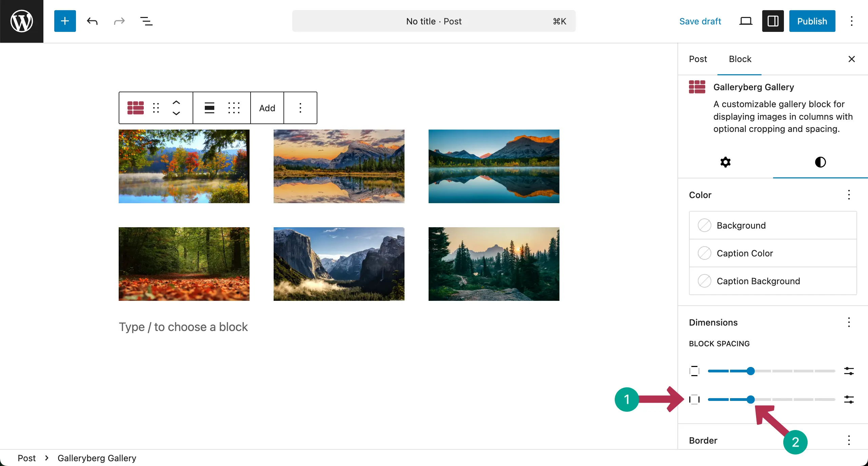Open Color panel options menu
This screenshot has height=466, width=868.
tap(849, 195)
